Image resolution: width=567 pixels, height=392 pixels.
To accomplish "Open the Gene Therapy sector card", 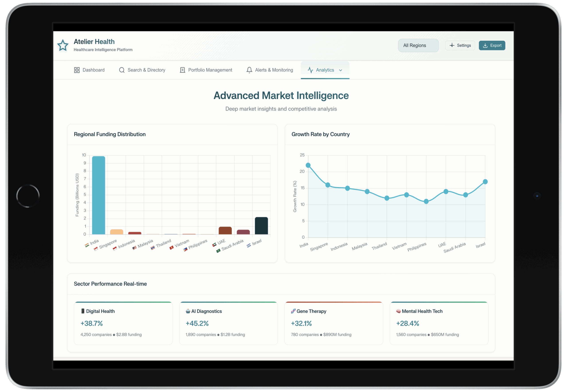I will click(334, 323).
